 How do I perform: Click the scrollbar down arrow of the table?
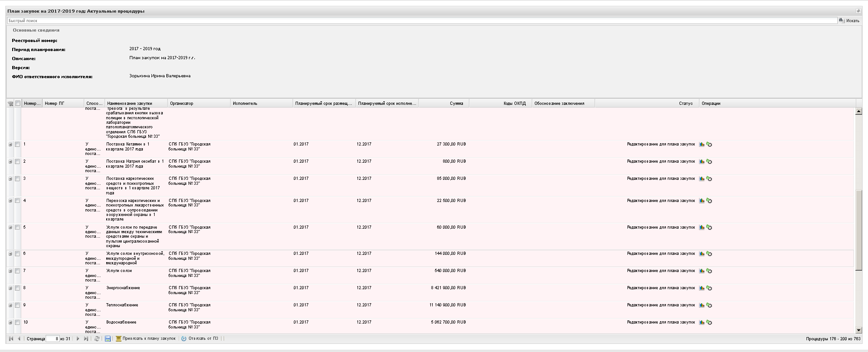tap(859, 330)
